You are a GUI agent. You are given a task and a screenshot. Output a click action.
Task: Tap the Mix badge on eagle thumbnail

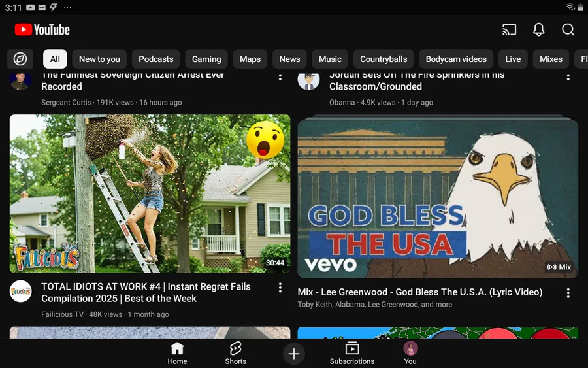point(559,267)
